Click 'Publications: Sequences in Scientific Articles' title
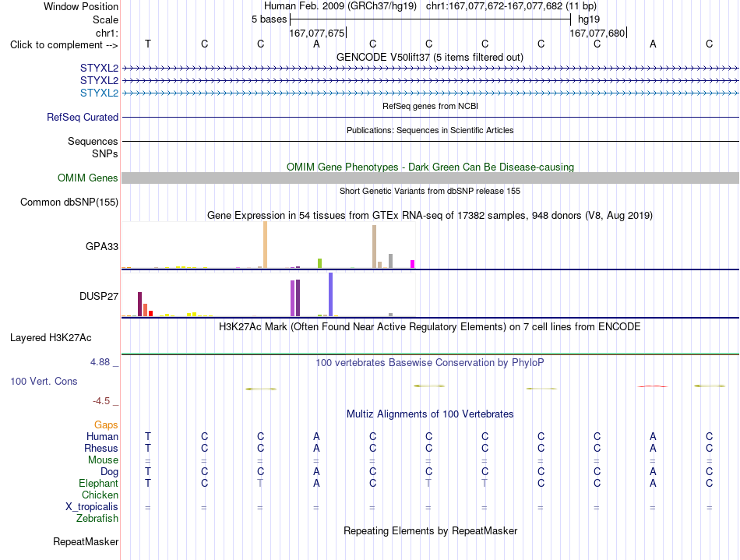 430,130
